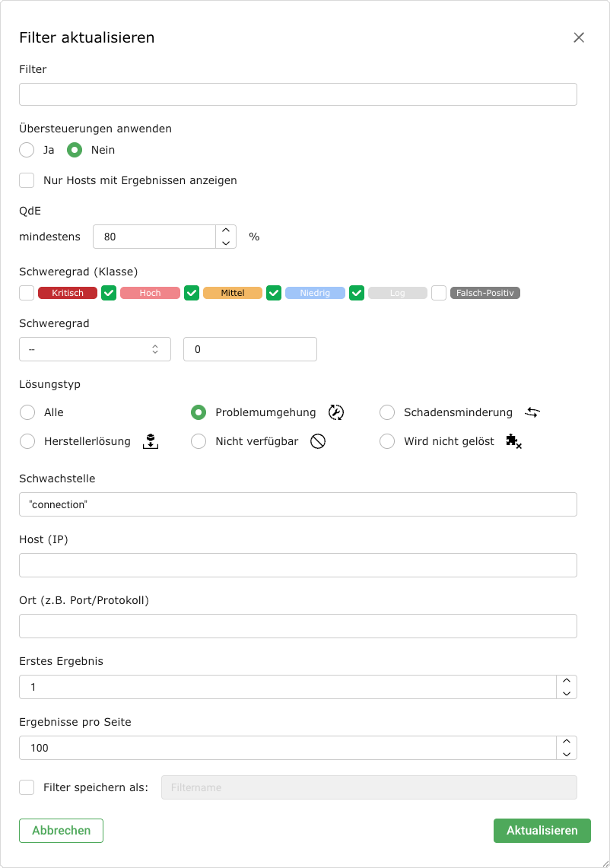Check Nur Hosts mit Ergebnissen anzeigen
The width and height of the screenshot is (610, 868).
27,180
